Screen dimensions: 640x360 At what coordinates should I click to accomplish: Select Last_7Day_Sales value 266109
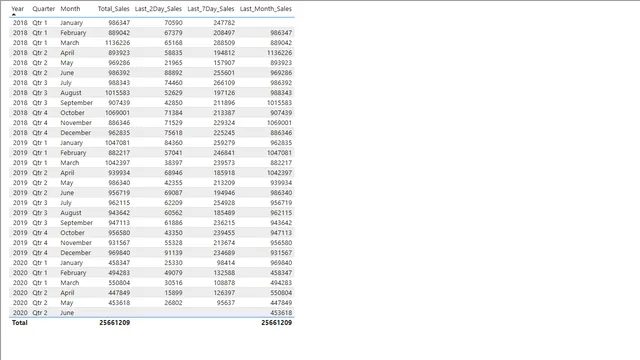(224, 83)
